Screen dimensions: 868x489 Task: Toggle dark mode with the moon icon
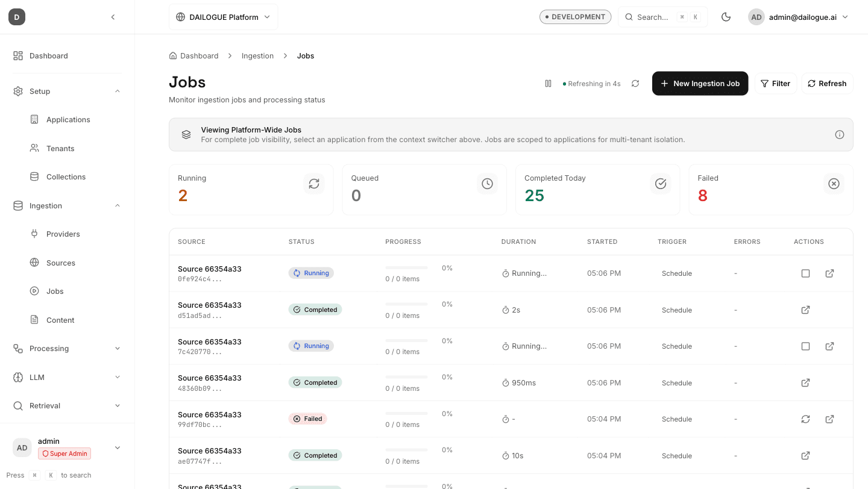pos(726,17)
